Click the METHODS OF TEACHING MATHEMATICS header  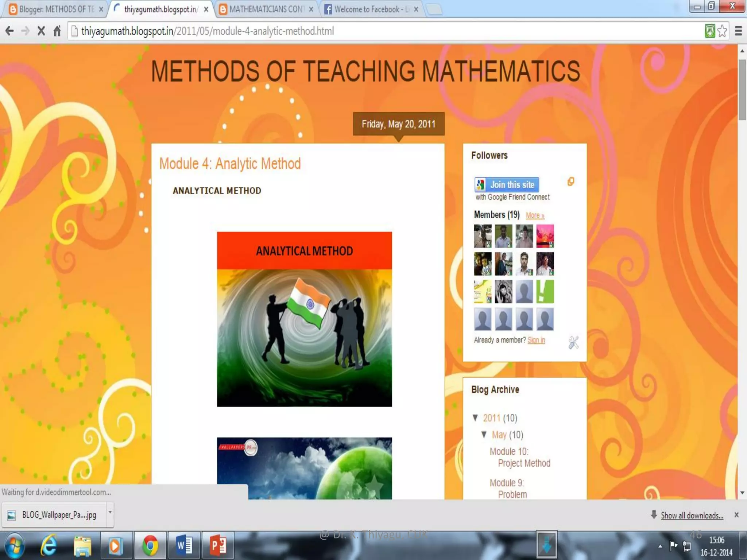365,71
